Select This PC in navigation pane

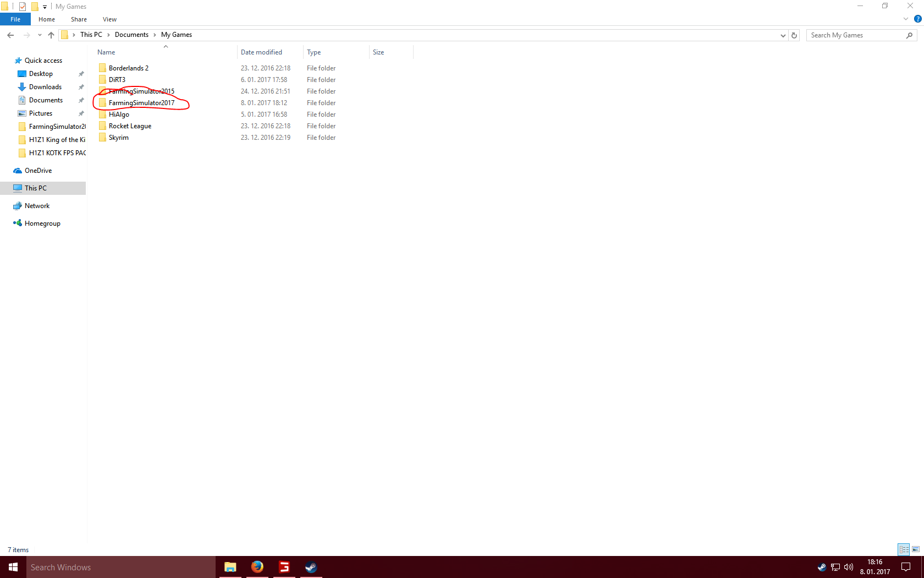(43, 188)
